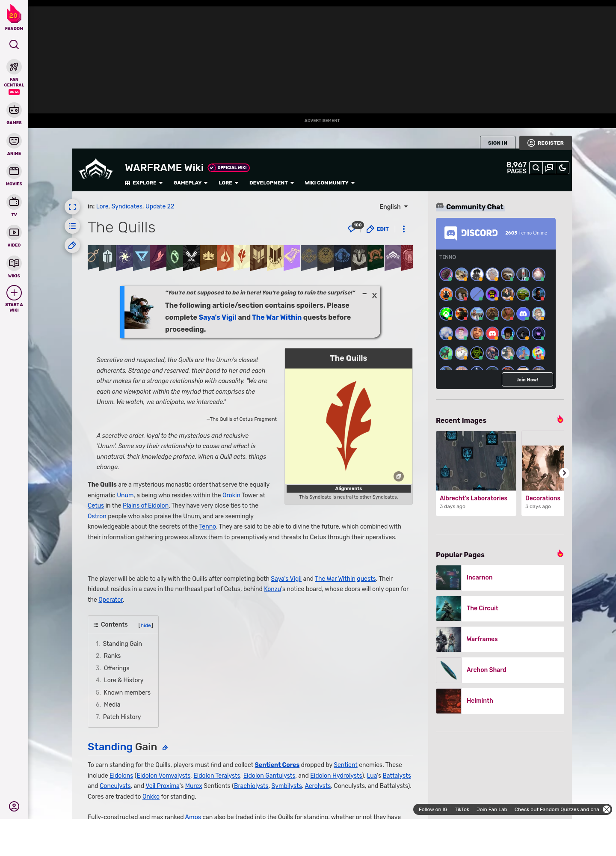Open the wiki search next to page count

click(x=536, y=168)
